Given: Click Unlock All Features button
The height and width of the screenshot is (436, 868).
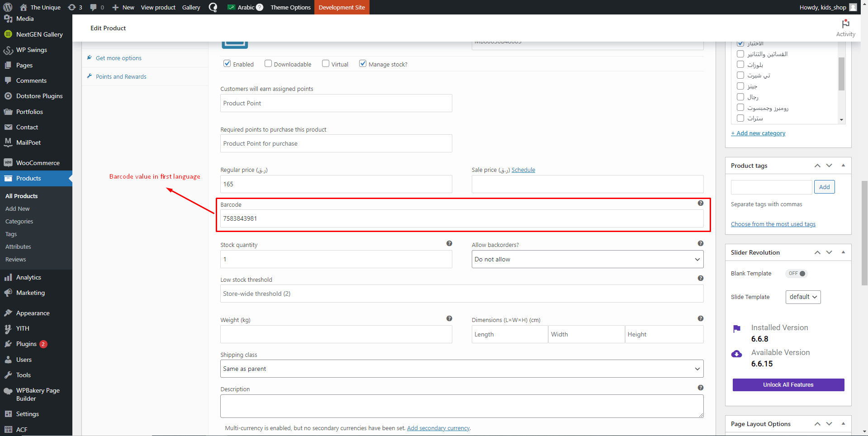Looking at the screenshot, I should 788,384.
